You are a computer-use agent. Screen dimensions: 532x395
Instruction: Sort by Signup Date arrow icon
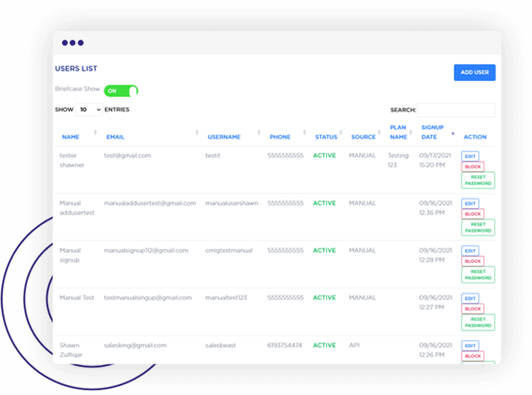pos(452,134)
